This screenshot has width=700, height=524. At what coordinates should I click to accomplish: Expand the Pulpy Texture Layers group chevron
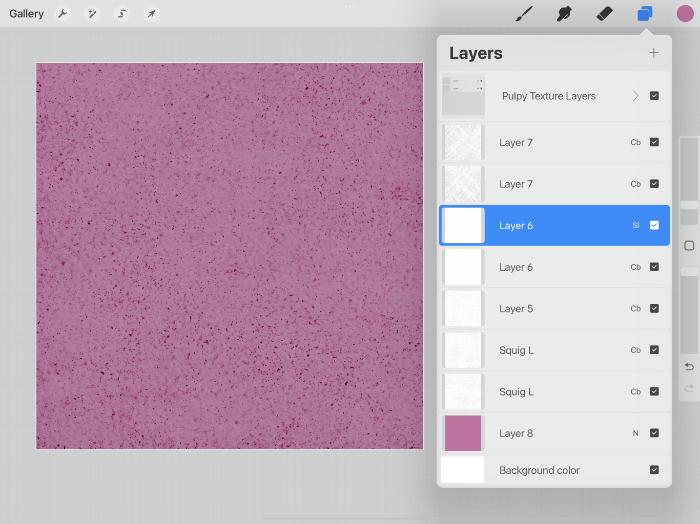[x=636, y=96]
